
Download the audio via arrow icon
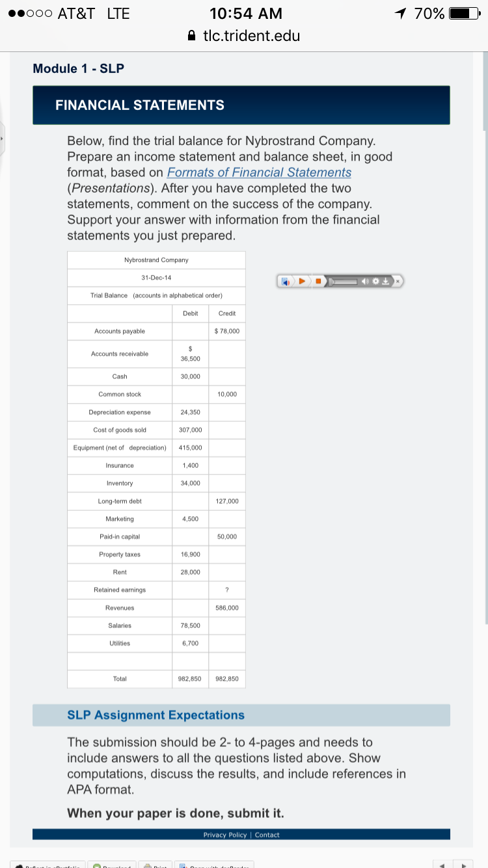click(386, 282)
